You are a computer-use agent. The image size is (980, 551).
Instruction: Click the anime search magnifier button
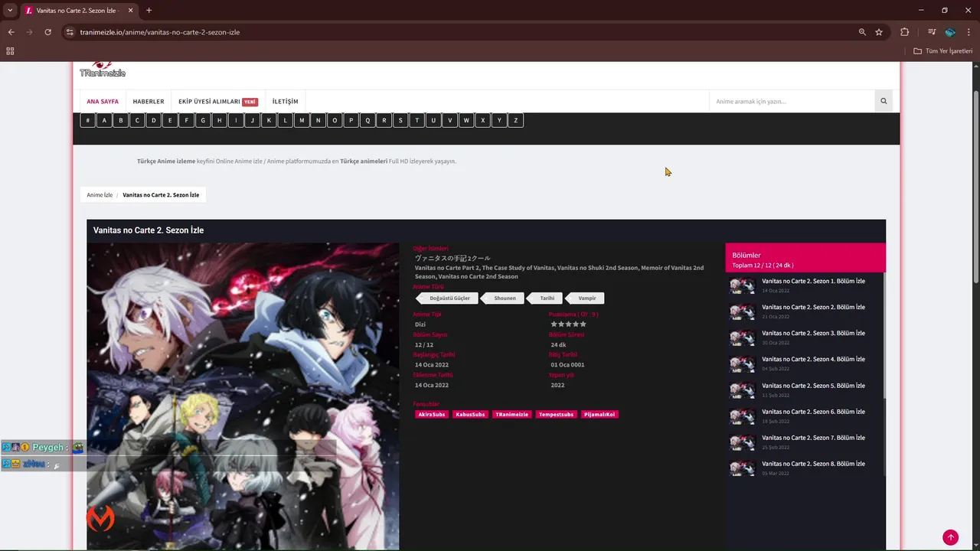(884, 101)
